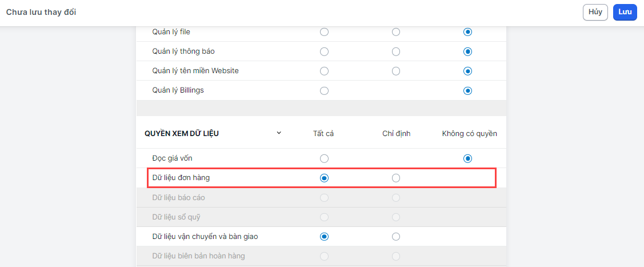Select Tất cả for Quản lý thông báo

[x=324, y=51]
